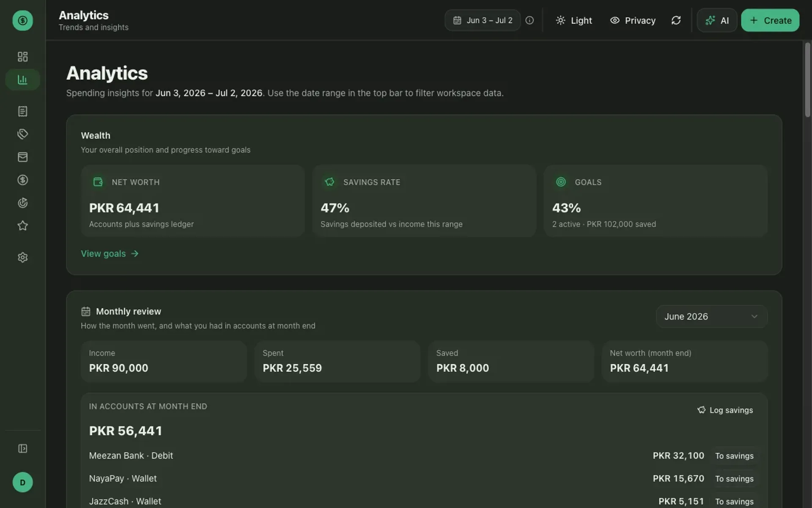Screen dimensions: 812x508
Task: Click To savings for NayaPay Wallet
Action: [734, 479]
